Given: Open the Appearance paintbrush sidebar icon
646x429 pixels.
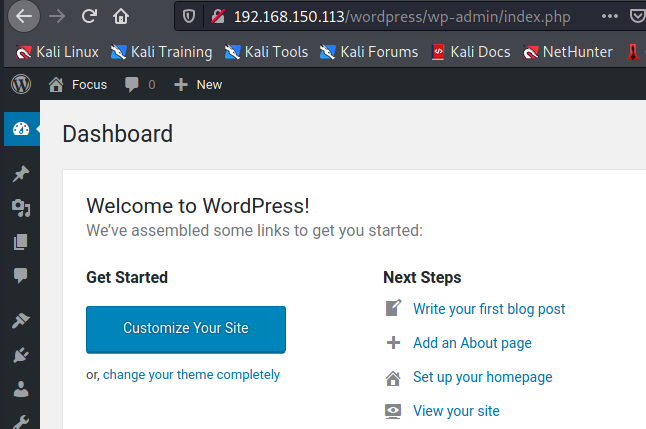Looking at the screenshot, I should pyautogui.click(x=20, y=321).
